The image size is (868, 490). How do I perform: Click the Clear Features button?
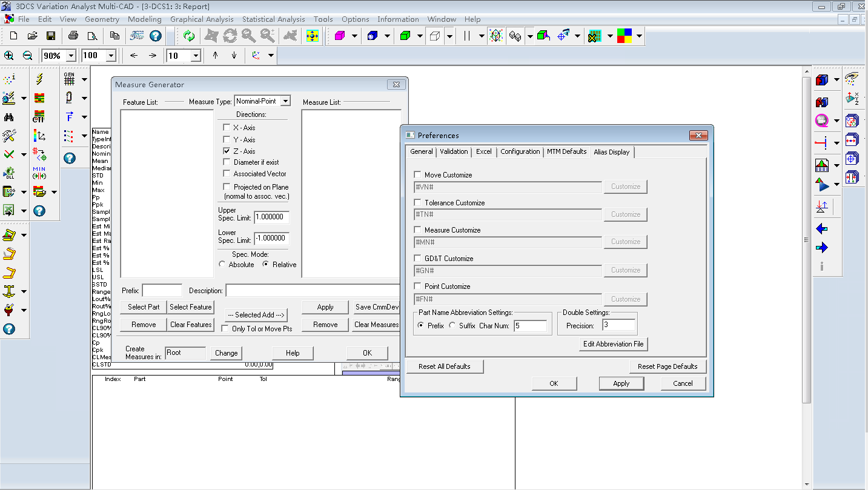pyautogui.click(x=191, y=325)
